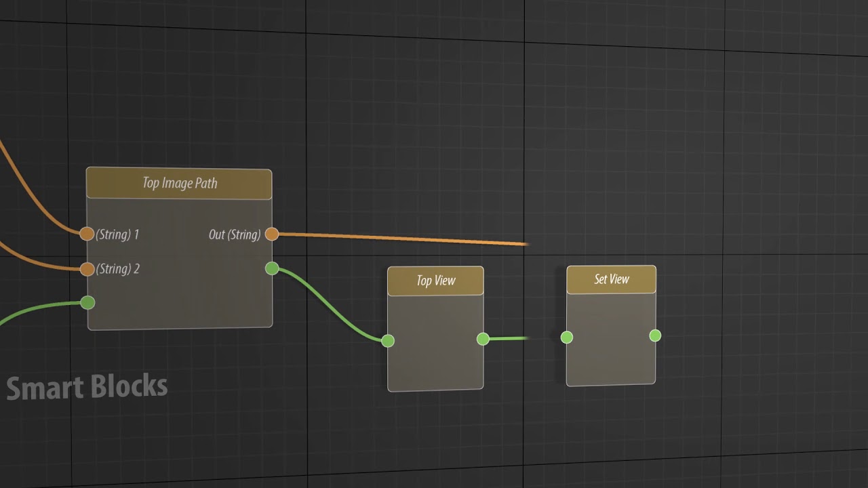Click the Set View green output port
This screenshot has width=868, height=488.
(655, 335)
